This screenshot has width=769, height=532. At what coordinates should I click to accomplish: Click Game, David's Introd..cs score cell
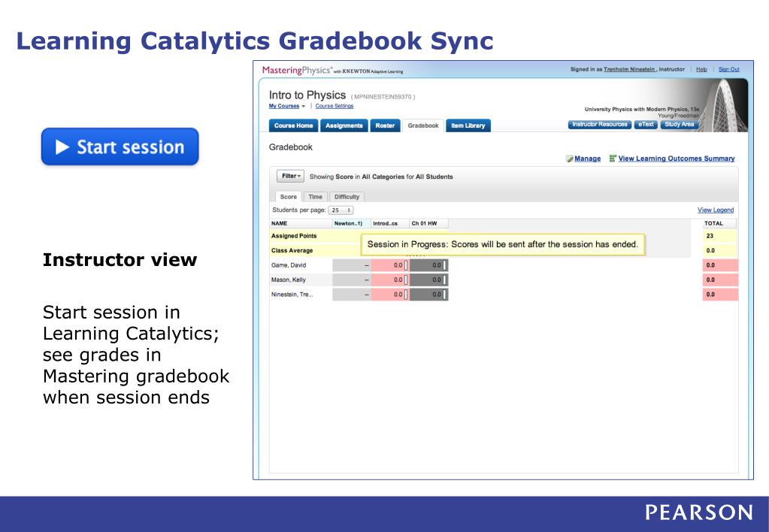390,265
